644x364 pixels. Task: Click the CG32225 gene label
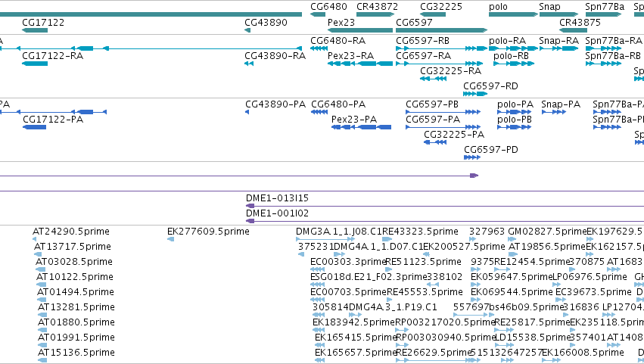(441, 7)
